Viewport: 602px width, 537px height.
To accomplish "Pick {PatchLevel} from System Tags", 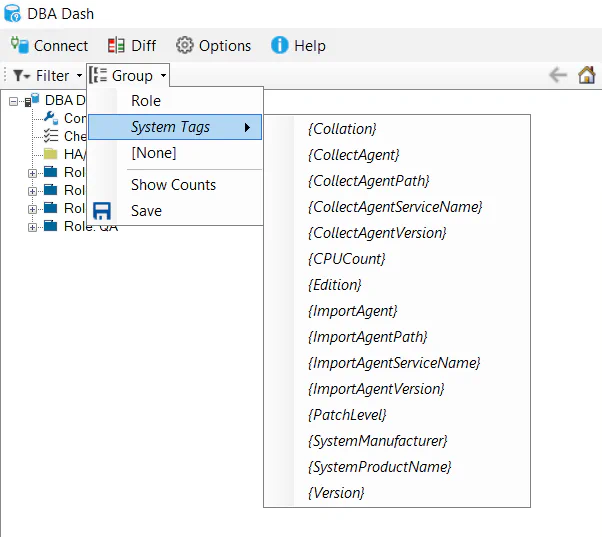I will (x=347, y=415).
